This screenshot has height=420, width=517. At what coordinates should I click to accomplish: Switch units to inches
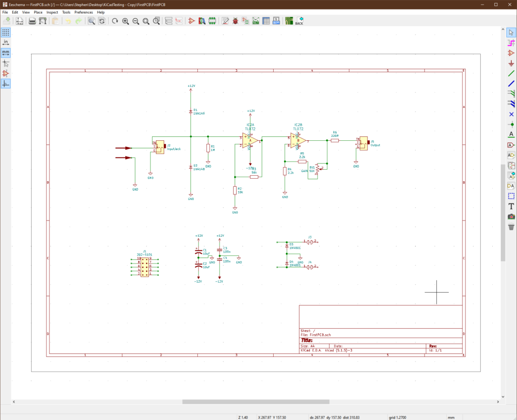6,42
